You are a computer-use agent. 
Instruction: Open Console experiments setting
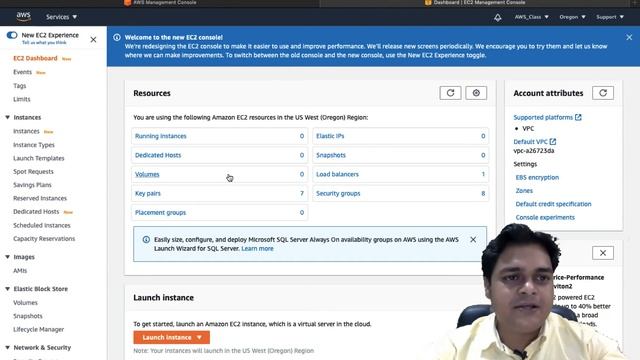pos(545,218)
